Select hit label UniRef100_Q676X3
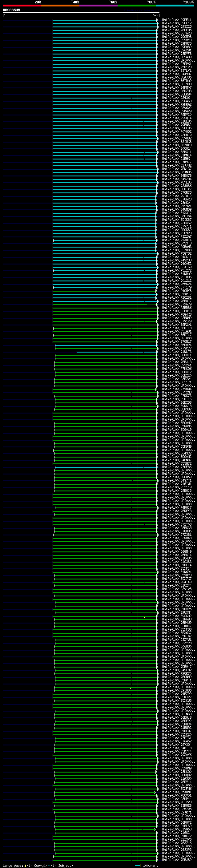Screen dimensions: 197x868 (x=176, y=33)
